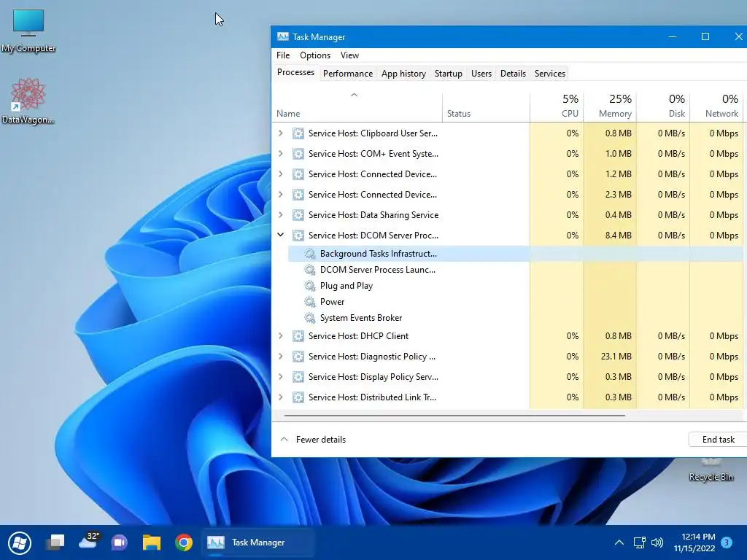This screenshot has width=747, height=560.
Task: Maximize the Task Manager window
Action: (705, 36)
